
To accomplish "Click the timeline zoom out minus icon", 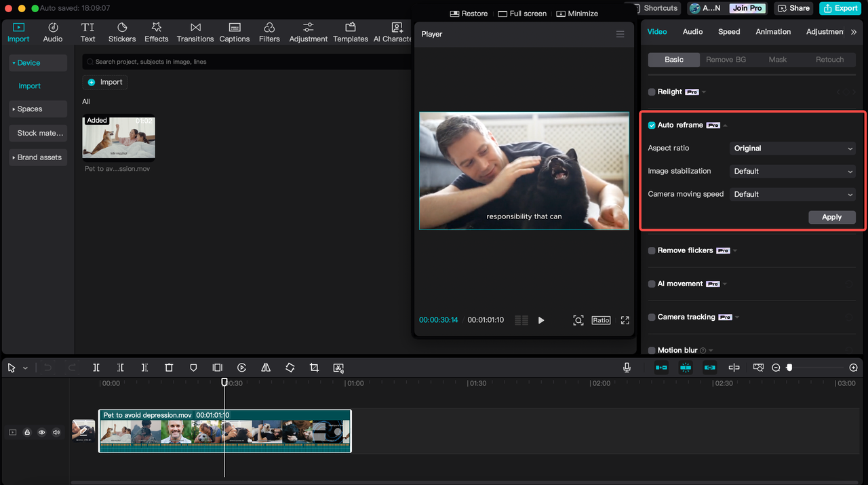I will pyautogui.click(x=776, y=368).
